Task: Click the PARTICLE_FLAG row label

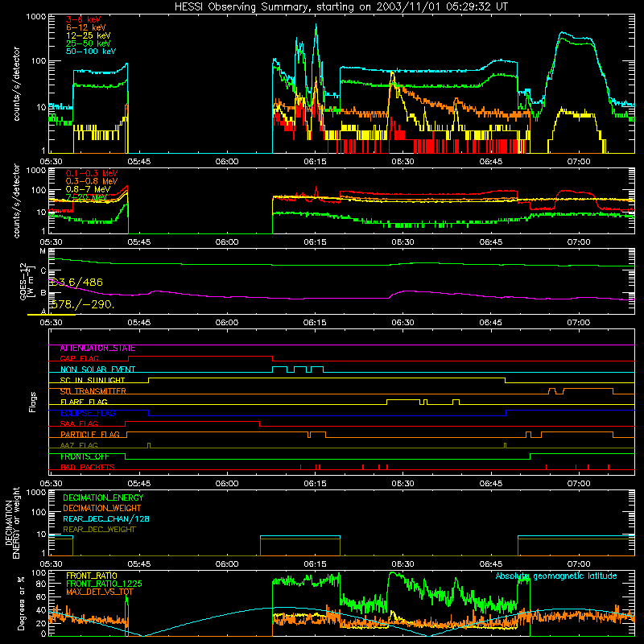Action: click(90, 435)
